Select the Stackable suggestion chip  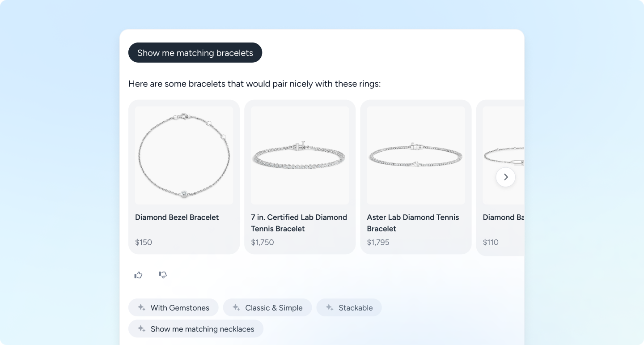349,307
